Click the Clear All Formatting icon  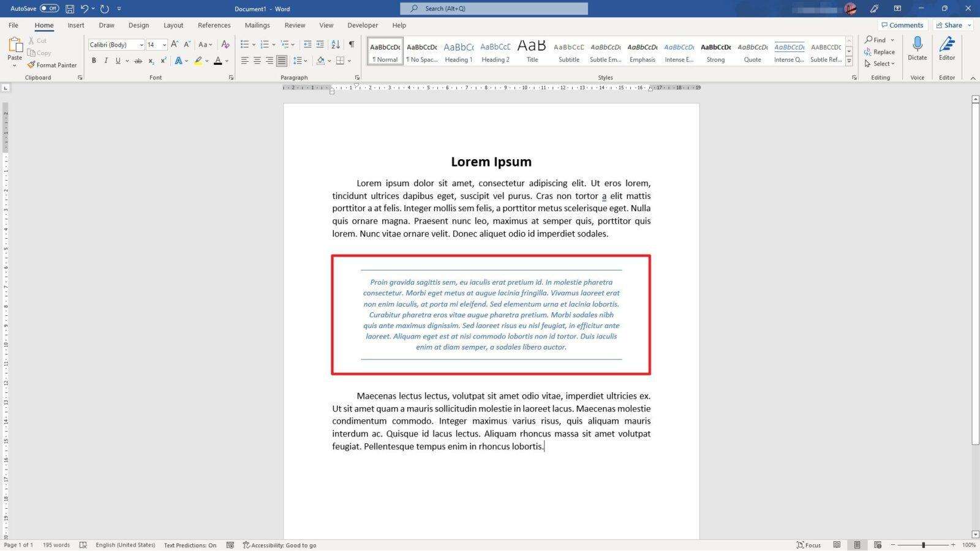click(x=225, y=44)
